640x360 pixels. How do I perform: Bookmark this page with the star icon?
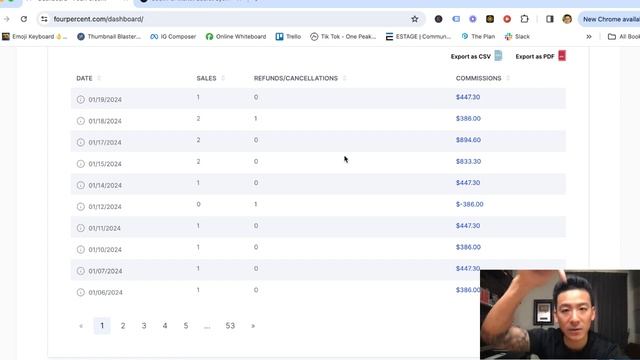click(x=415, y=19)
